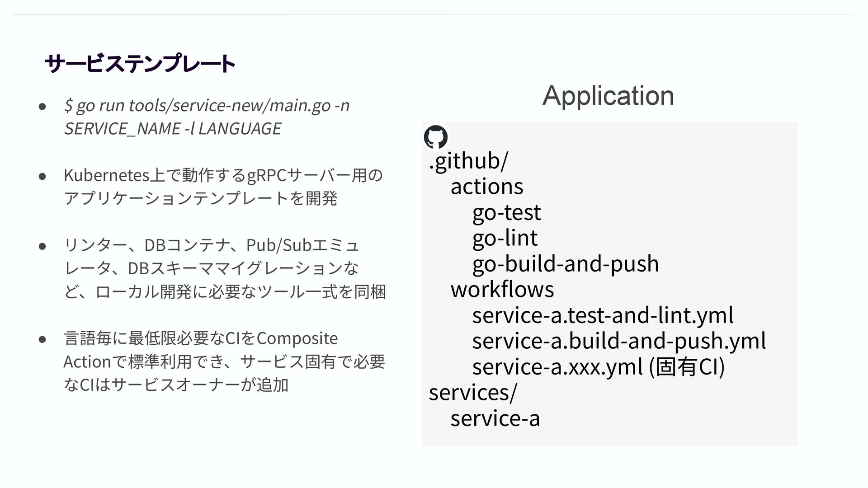Image resolution: width=868 pixels, height=488 pixels.
Task: Select the .github/ folder entry
Action: coord(468,161)
